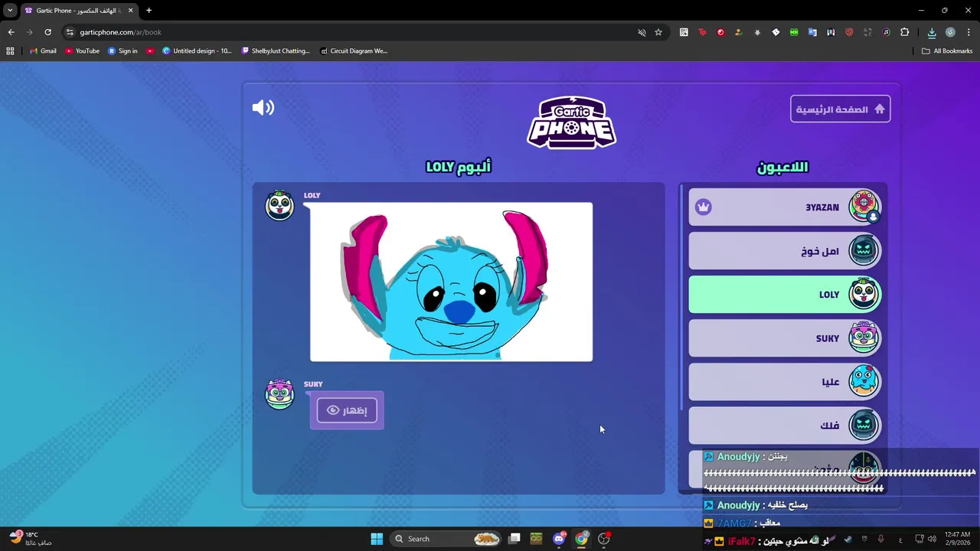Image resolution: width=980 pixels, height=551 pixels.
Task: Open the QR code extension icon
Action: [684, 32]
